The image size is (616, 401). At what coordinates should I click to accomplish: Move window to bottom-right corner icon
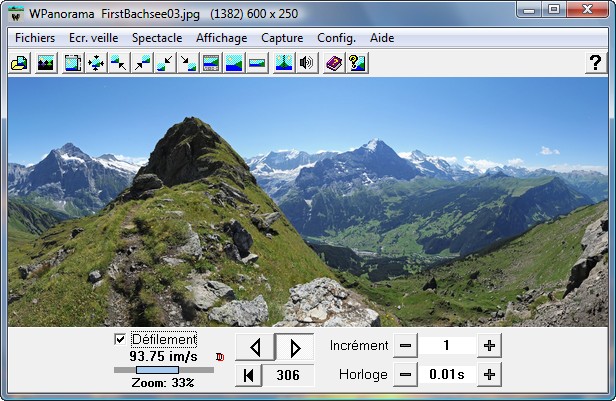click(x=188, y=63)
